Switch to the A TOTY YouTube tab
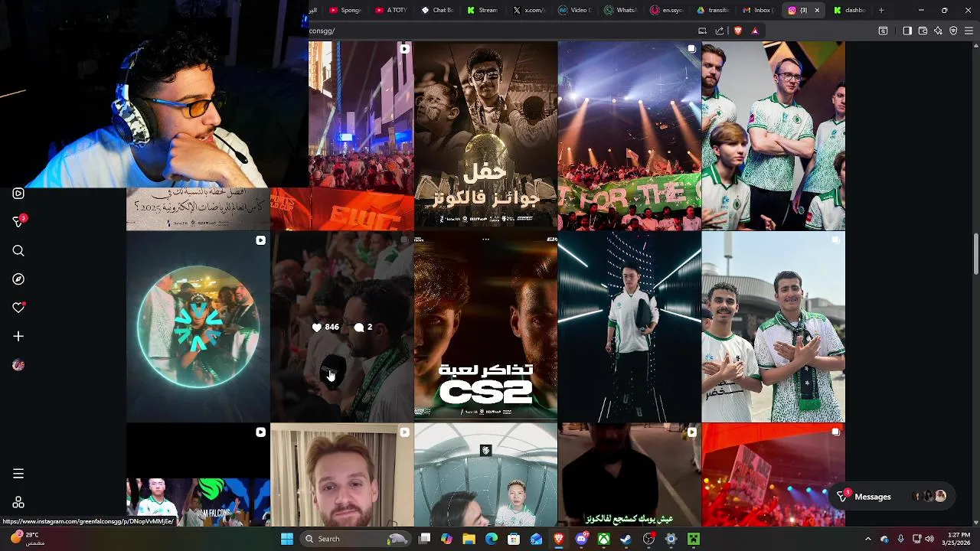This screenshot has width=980, height=551. (x=392, y=10)
